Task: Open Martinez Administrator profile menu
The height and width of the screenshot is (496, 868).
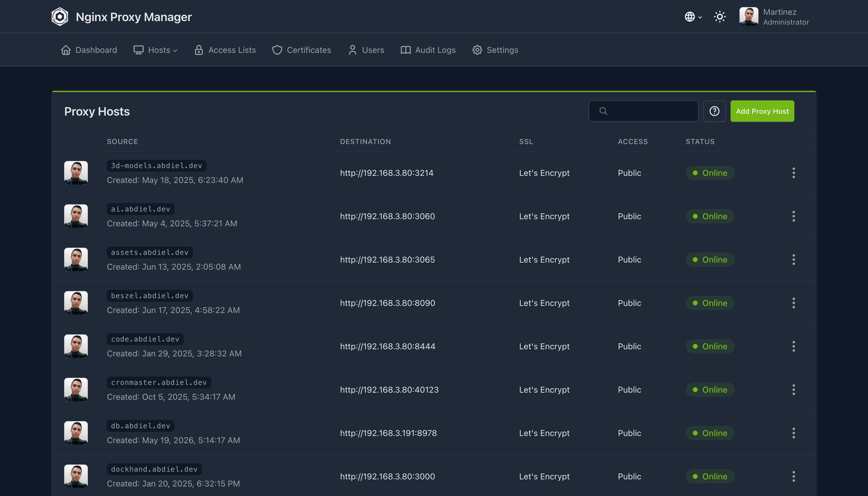Action: pyautogui.click(x=774, y=16)
